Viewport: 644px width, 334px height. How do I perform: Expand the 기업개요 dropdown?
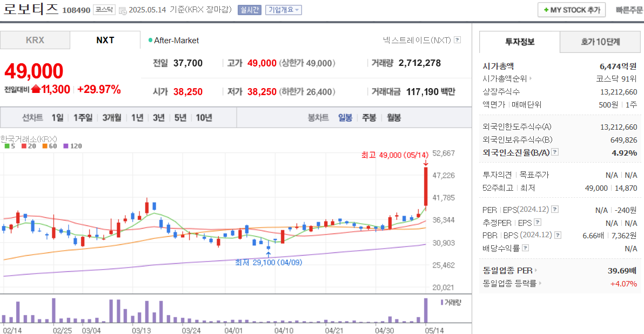[x=284, y=10]
